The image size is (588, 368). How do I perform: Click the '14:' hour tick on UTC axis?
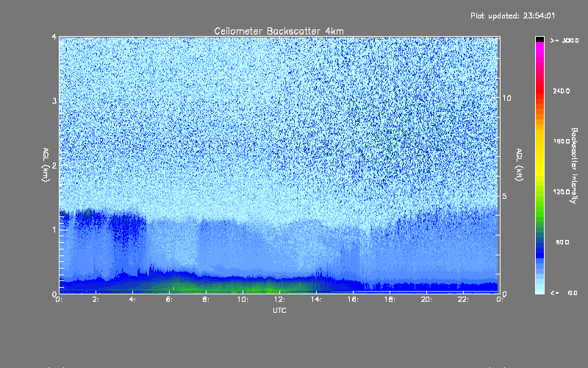click(x=316, y=300)
